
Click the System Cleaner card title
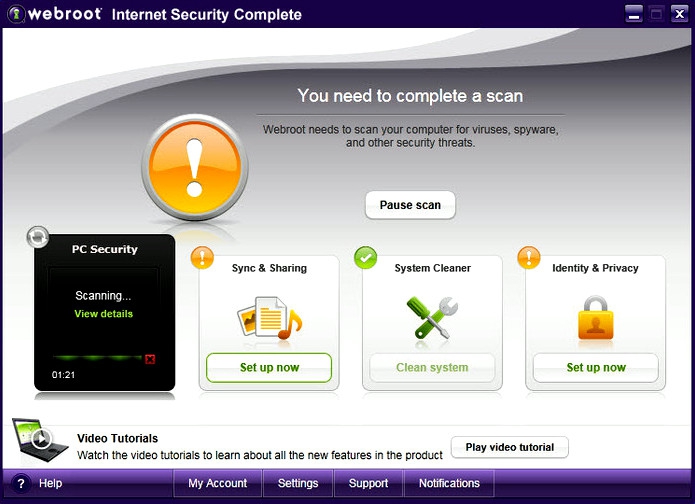click(433, 268)
